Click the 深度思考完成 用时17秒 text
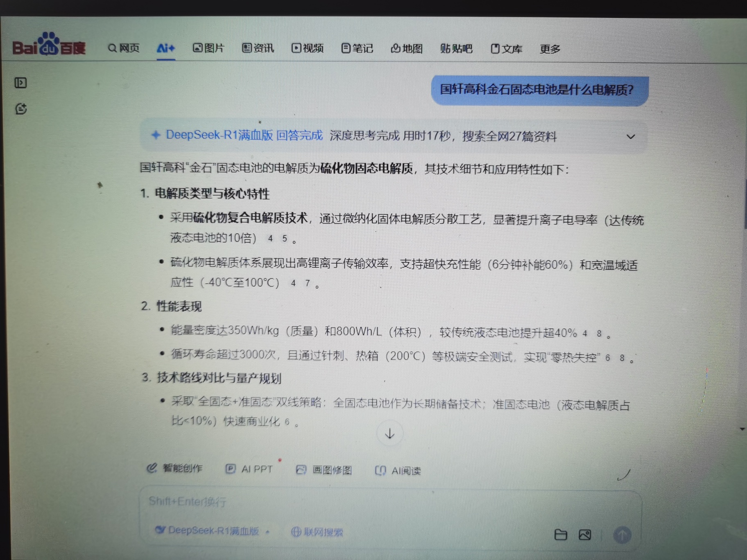Viewport: 747px width, 560px height. [390, 136]
